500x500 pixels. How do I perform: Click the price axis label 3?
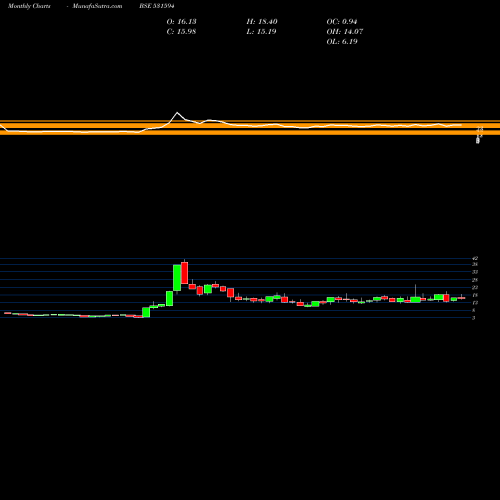(x=474, y=318)
